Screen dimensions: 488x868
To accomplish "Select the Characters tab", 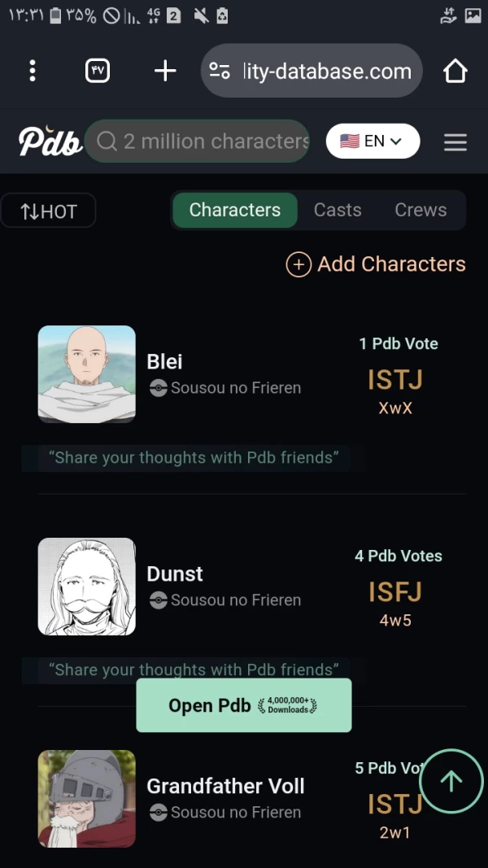I will 234,210.
